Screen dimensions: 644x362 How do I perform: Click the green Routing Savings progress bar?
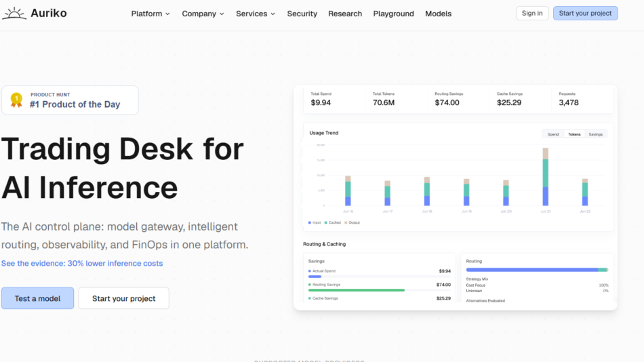(357, 290)
